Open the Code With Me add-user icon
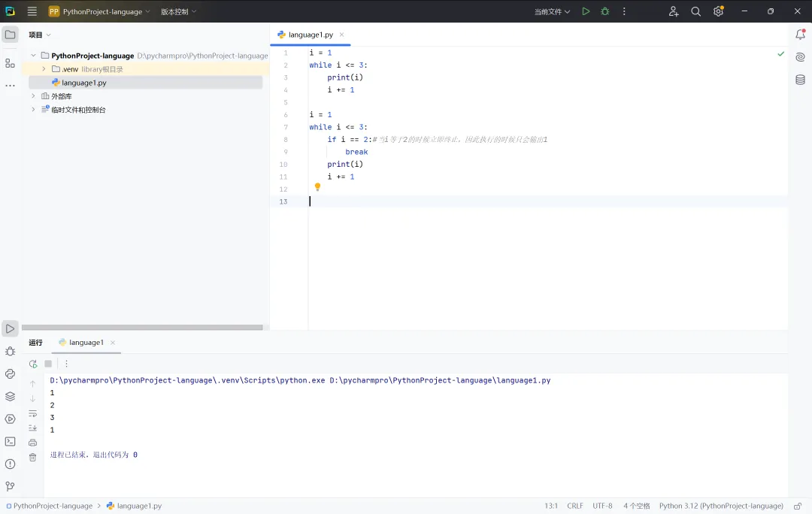This screenshot has height=514, width=812. tap(673, 11)
